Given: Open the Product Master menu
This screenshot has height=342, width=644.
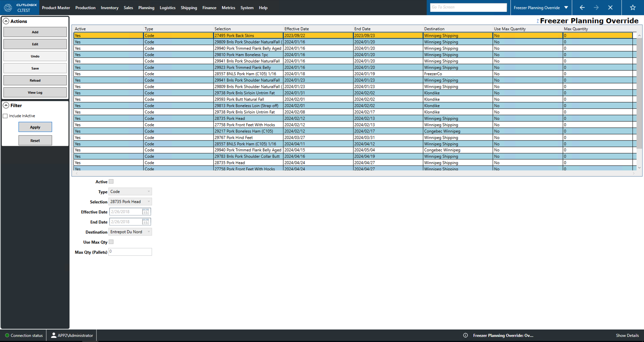Looking at the screenshot, I should tap(56, 7).
